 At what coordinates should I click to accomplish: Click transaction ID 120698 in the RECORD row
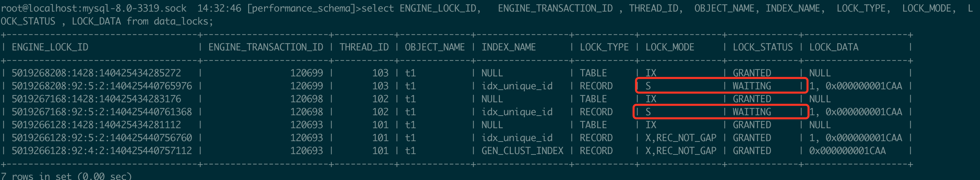(307, 112)
